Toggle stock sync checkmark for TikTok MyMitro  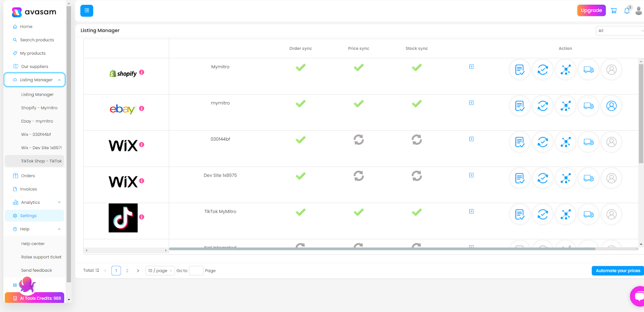(417, 212)
